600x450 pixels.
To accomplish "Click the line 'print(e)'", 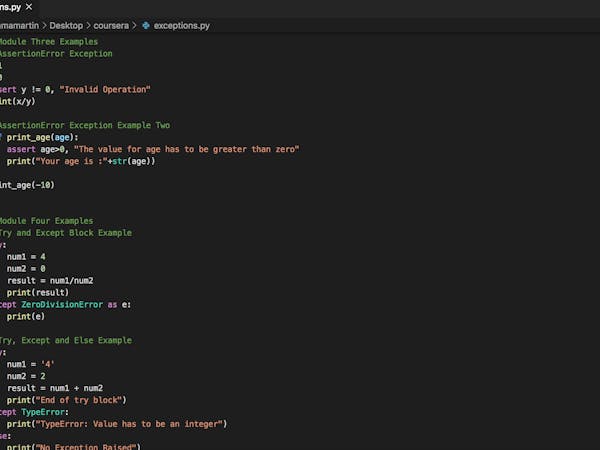I will (x=26, y=316).
